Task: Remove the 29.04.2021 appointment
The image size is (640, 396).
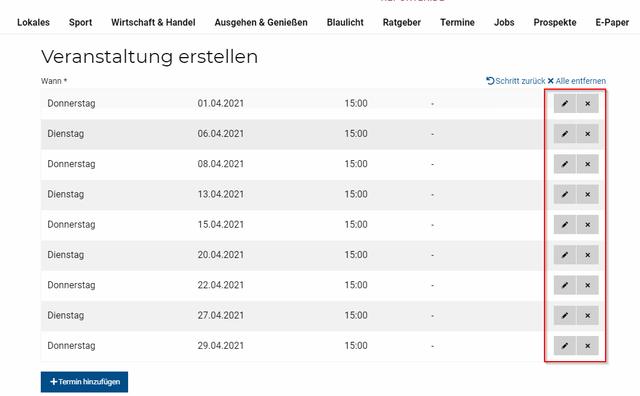Action: coord(588,345)
